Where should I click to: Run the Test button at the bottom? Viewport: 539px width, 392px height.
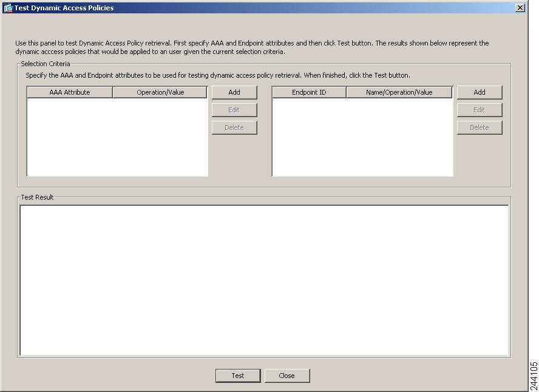tap(238, 376)
